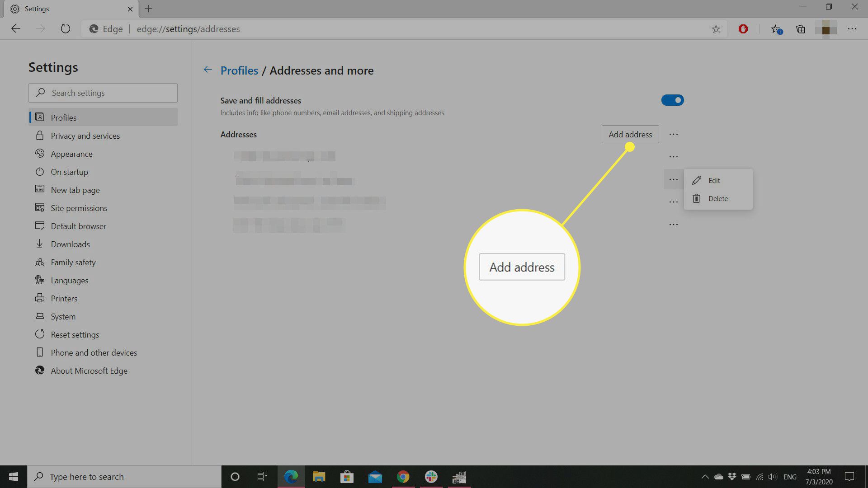Viewport: 868px width, 488px height.
Task: Click the Profiles breadcrumb link
Action: pos(238,70)
